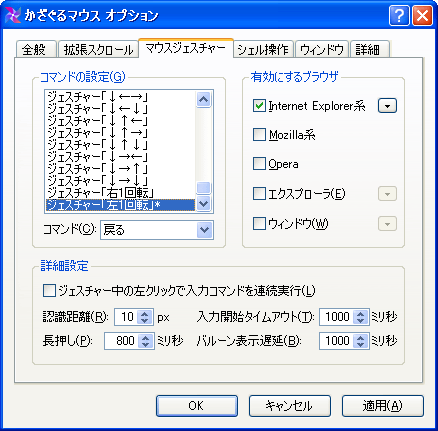Enable the Opera checkbox
The width and height of the screenshot is (438, 431).
tap(259, 164)
